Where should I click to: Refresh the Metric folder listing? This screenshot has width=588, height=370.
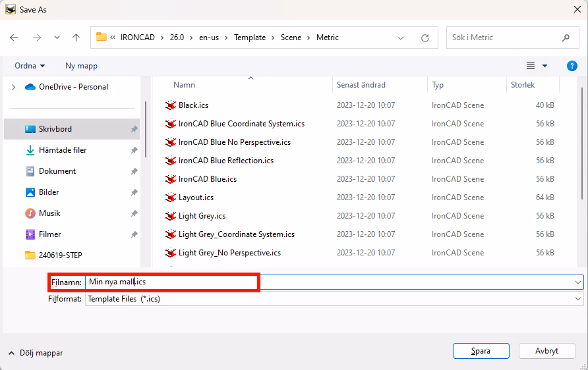425,38
